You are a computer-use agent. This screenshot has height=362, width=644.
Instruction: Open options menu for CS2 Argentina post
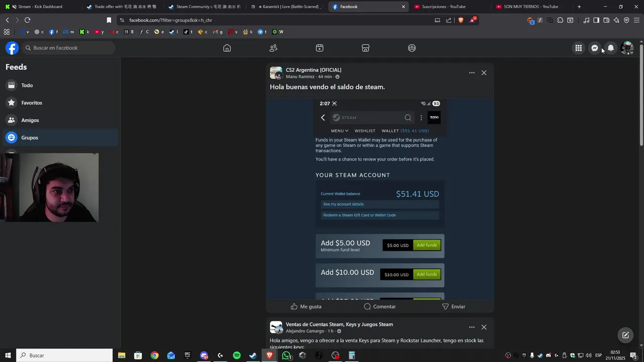(472, 73)
